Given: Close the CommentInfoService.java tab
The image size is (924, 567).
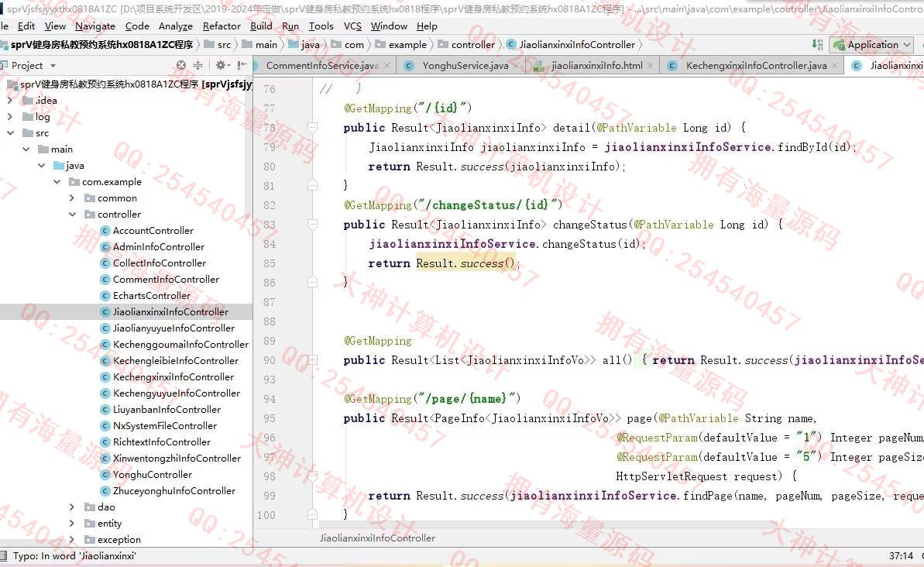Looking at the screenshot, I should 386,65.
